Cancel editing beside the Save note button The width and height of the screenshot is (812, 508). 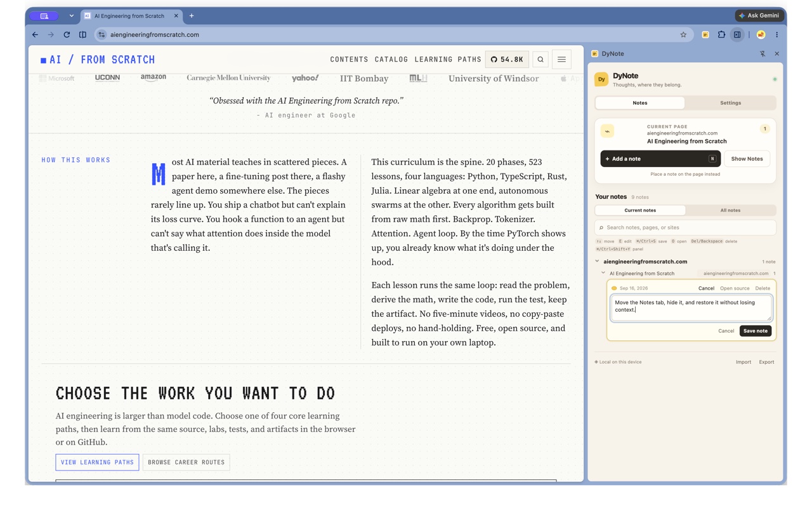coord(726,331)
